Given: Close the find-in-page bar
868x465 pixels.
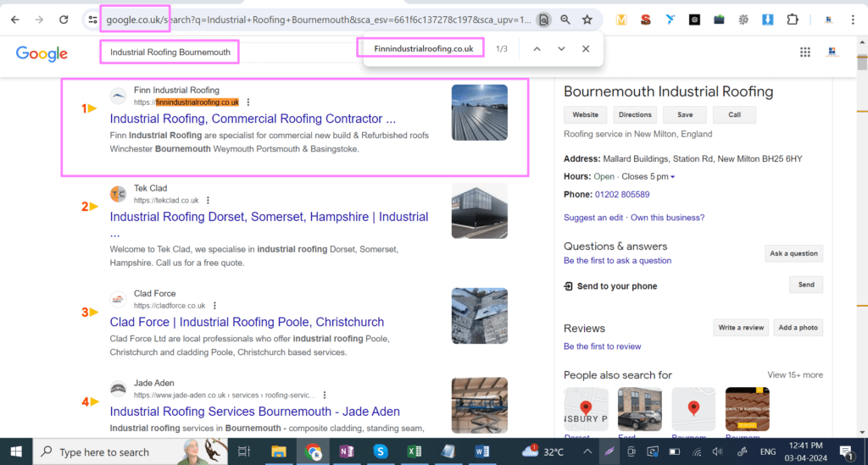Looking at the screenshot, I should coord(586,48).
